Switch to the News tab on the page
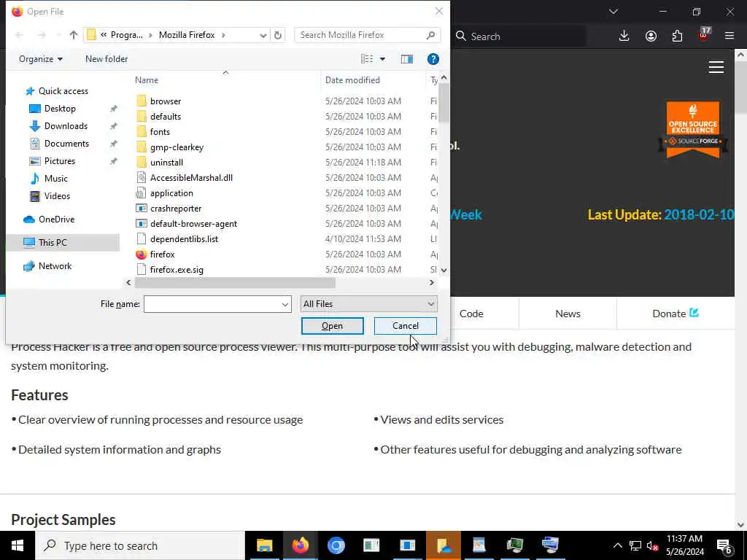Viewport: 747px width, 560px height. pos(568,314)
